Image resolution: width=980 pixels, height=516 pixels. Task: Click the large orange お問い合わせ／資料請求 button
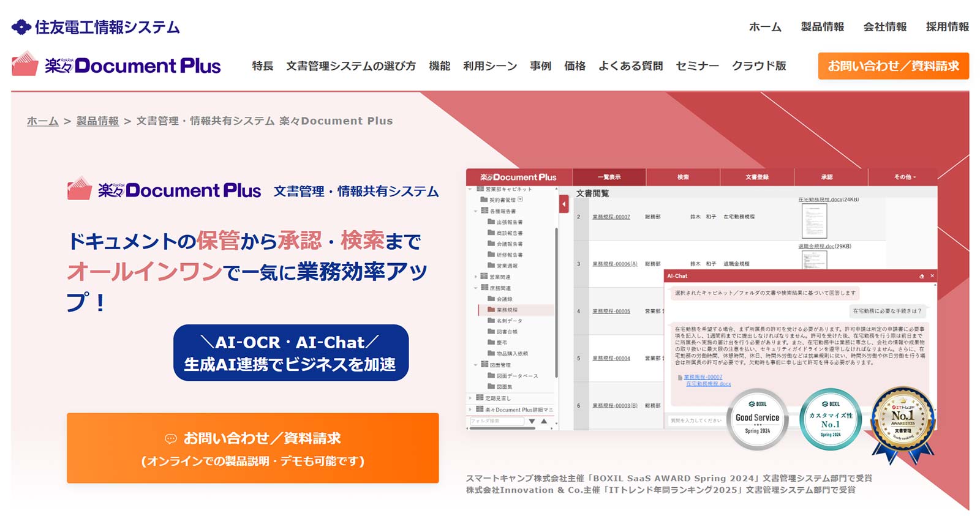coord(253,448)
